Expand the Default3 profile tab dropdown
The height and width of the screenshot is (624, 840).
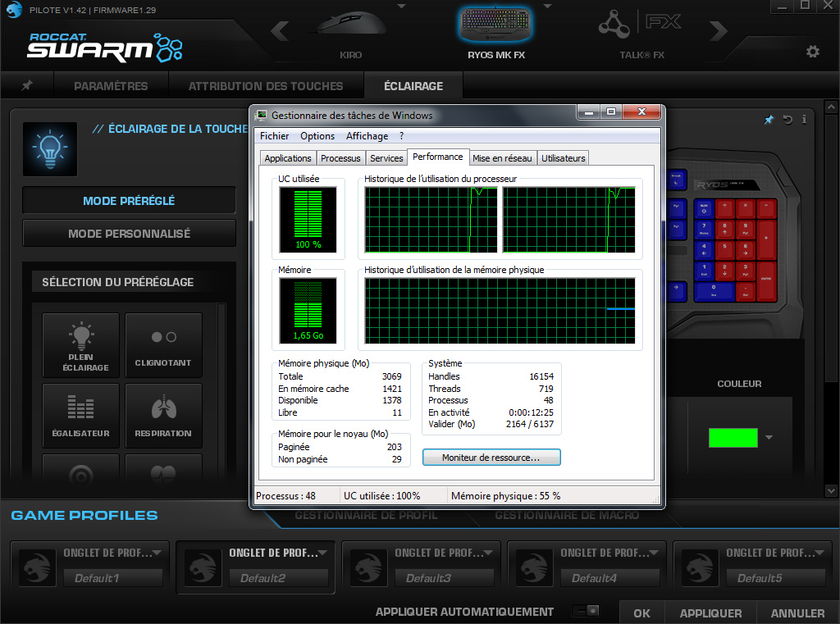pos(488,552)
